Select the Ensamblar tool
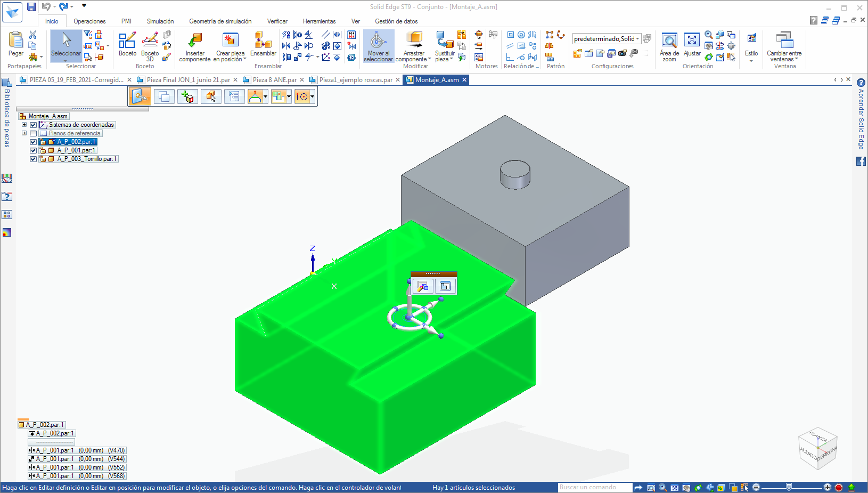Screen dimensions: 868x493 click(x=263, y=41)
